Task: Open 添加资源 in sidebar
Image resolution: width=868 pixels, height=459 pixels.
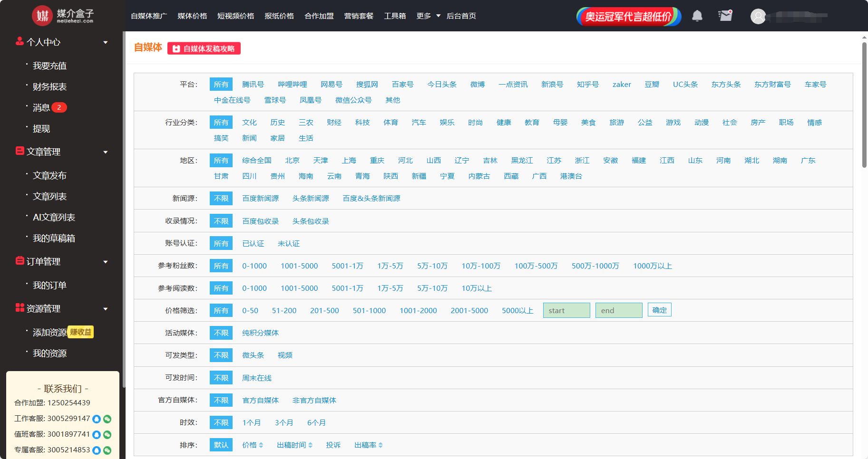Action: coord(49,333)
